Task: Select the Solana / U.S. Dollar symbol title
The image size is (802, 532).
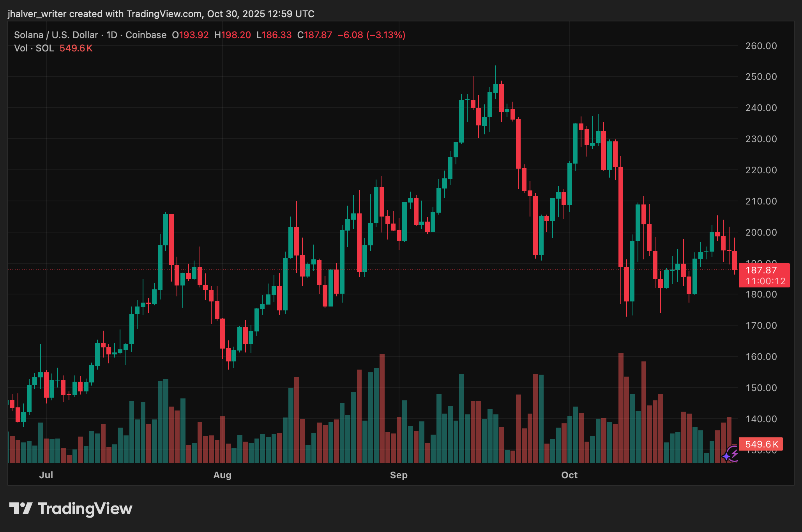Action: [x=56, y=35]
